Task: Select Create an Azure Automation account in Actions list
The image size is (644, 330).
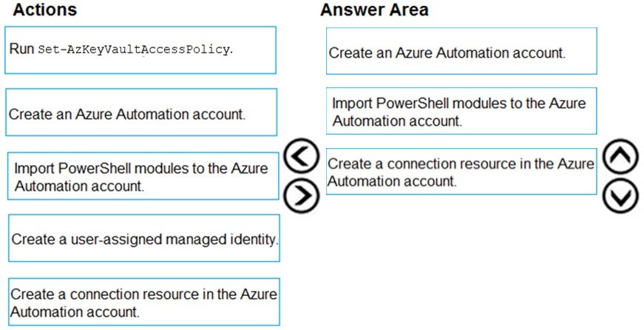Action: [x=140, y=112]
